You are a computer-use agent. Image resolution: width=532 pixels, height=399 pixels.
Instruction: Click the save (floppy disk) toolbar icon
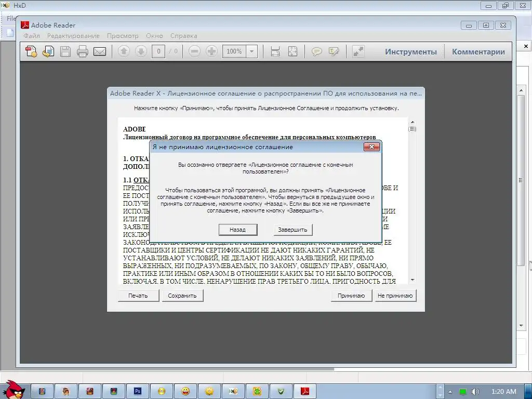coord(65,51)
